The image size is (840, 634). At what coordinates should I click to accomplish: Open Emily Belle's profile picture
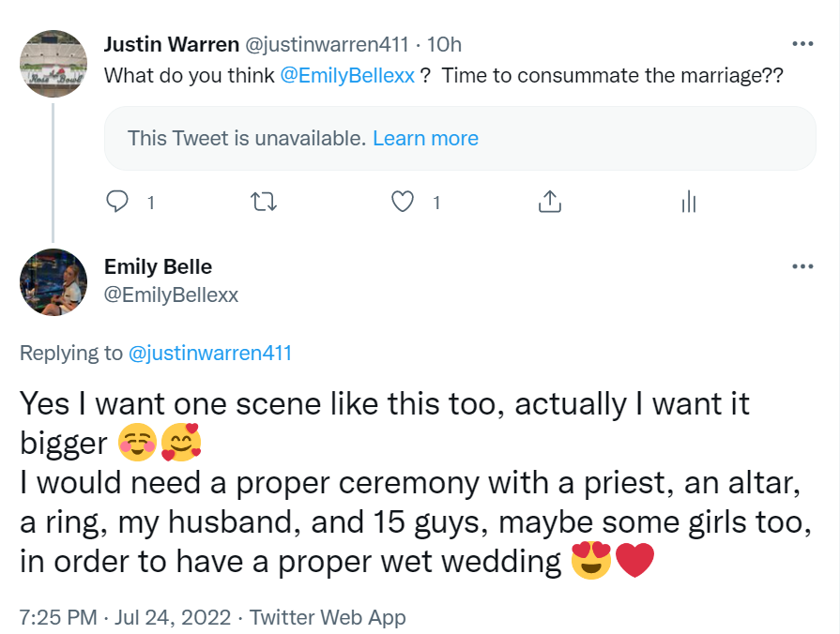click(x=53, y=282)
